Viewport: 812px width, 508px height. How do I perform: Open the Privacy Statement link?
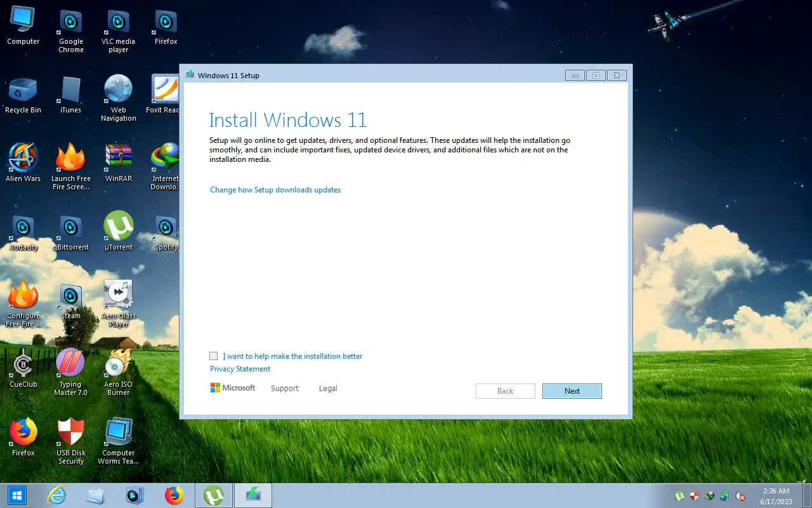pyautogui.click(x=240, y=369)
